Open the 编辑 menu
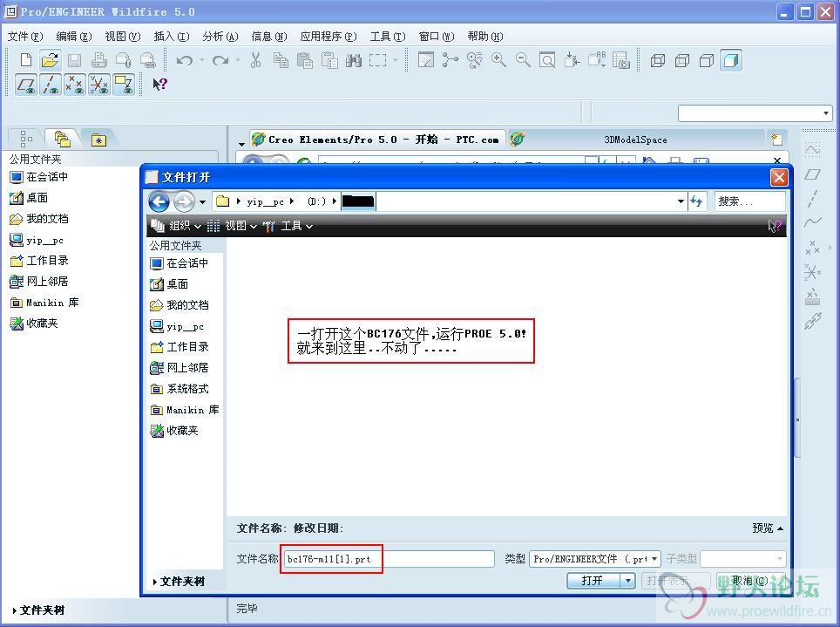This screenshot has width=840, height=627. pos(74,37)
